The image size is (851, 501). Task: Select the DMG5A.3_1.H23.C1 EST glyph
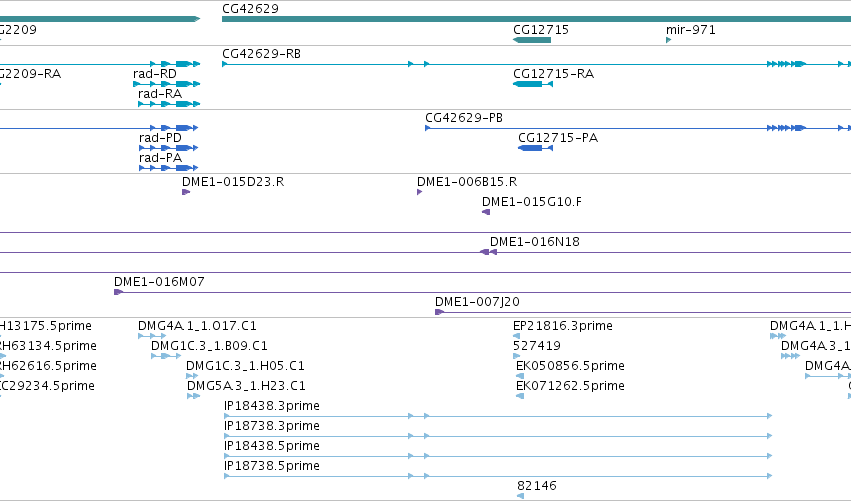[x=194, y=396]
